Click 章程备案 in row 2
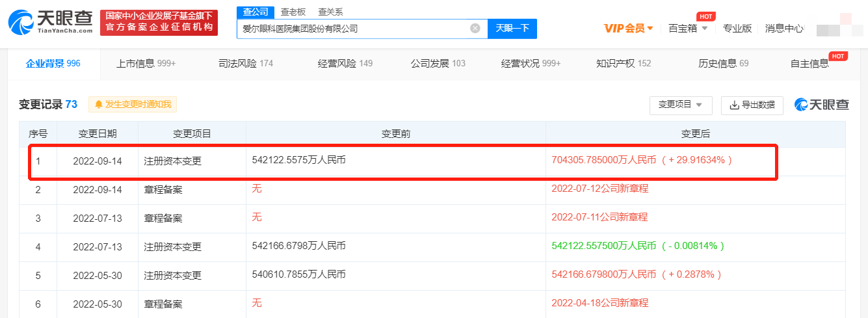868x318 pixels. (x=163, y=189)
